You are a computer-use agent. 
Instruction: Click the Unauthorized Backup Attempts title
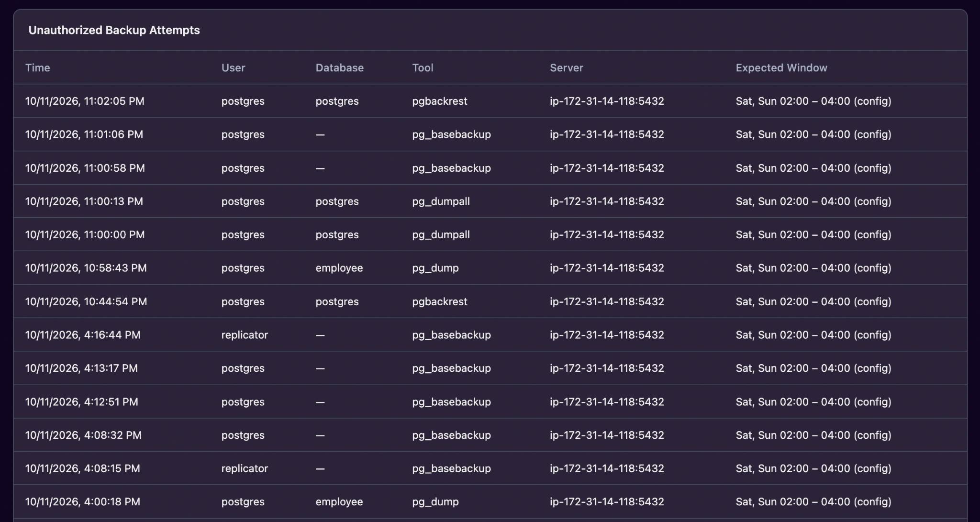point(114,30)
